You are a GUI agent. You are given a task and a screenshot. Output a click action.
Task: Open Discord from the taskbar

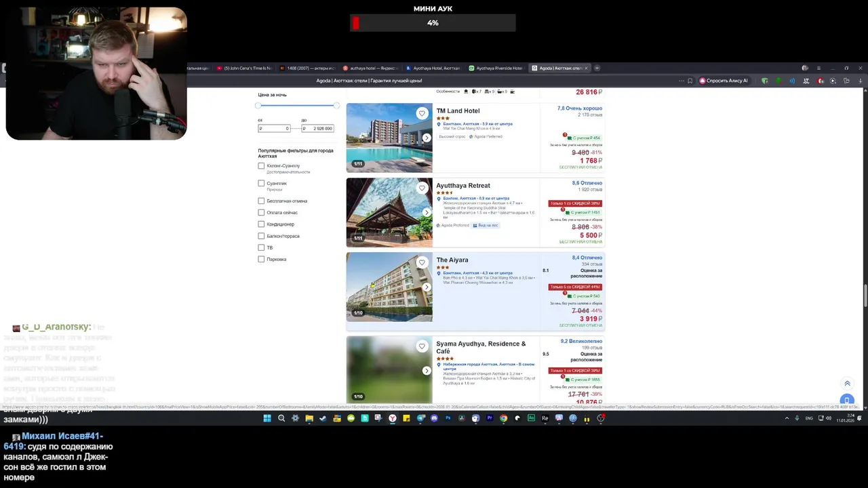[434, 418]
